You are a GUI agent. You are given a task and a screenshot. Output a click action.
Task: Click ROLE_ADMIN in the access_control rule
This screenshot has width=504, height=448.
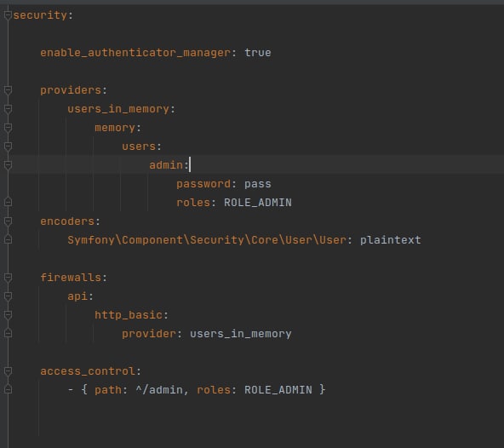click(278, 390)
